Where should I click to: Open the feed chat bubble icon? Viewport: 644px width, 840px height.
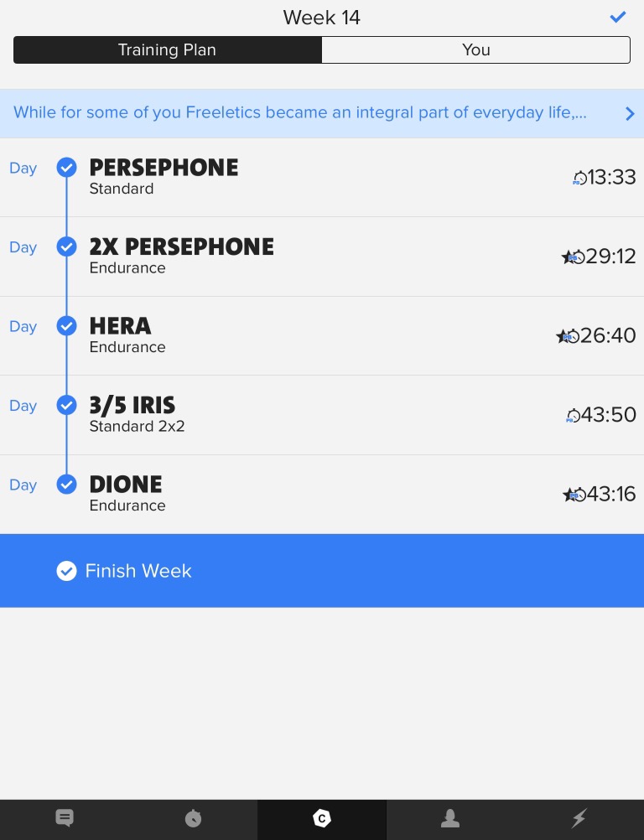[65, 818]
